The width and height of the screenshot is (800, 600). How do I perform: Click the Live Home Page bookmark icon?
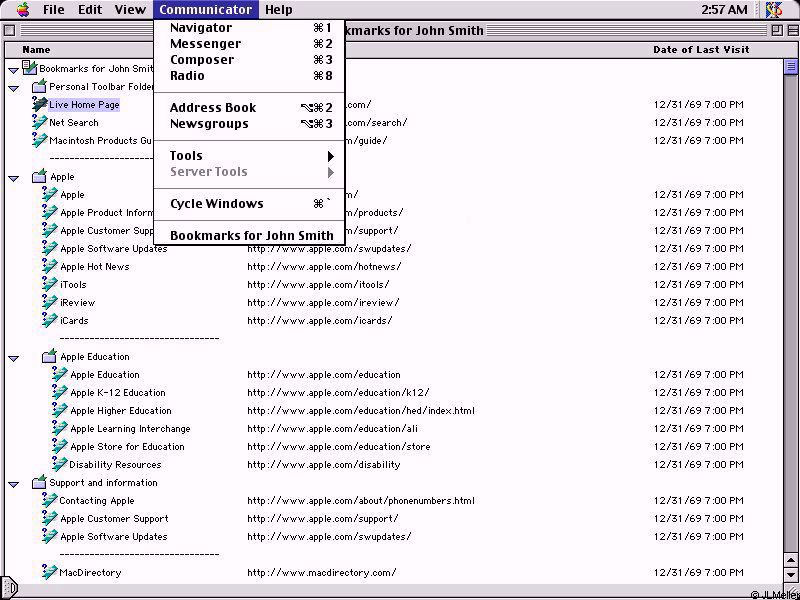point(40,104)
